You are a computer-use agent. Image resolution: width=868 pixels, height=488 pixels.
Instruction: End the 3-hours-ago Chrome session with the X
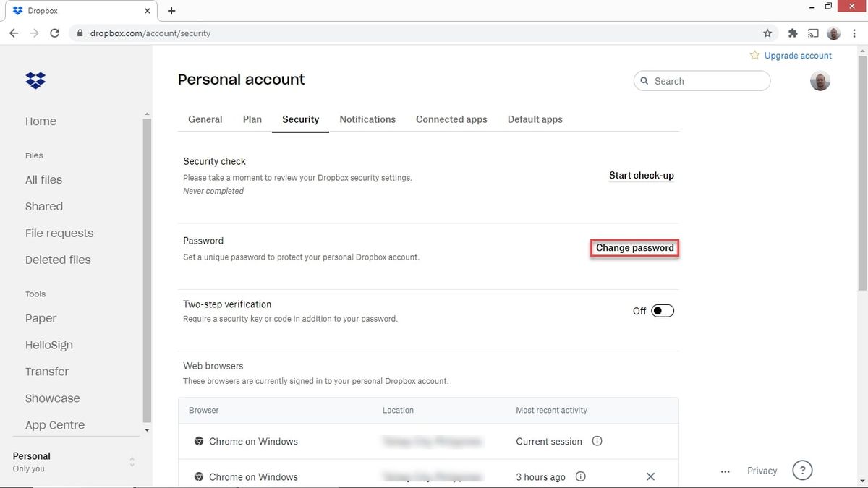click(x=650, y=476)
